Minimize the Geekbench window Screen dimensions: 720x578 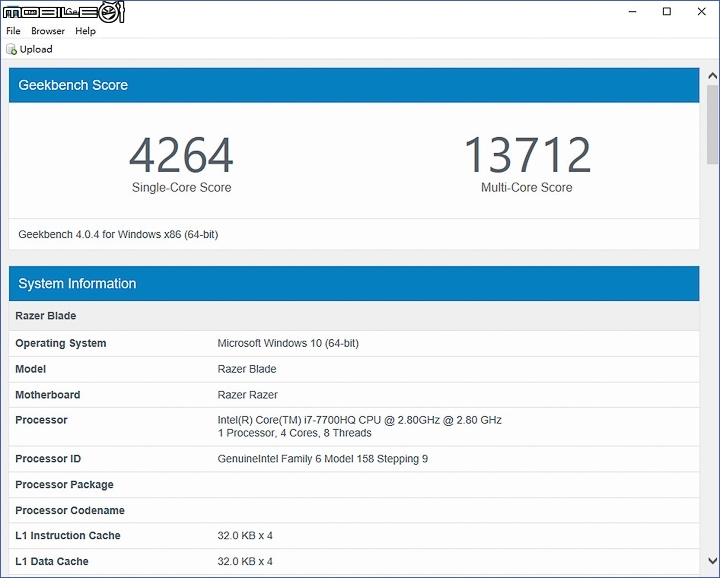tap(632, 11)
